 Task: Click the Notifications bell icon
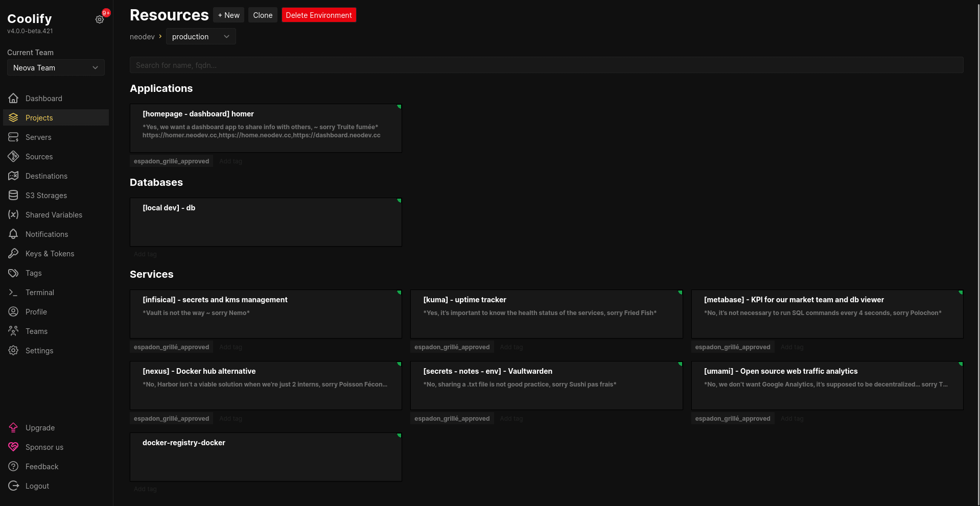point(13,234)
